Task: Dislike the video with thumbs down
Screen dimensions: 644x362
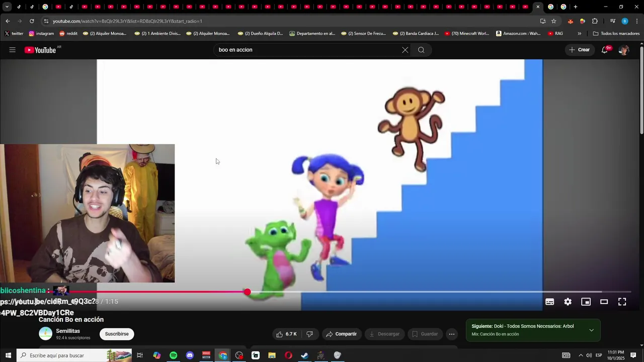Action: (x=310, y=334)
